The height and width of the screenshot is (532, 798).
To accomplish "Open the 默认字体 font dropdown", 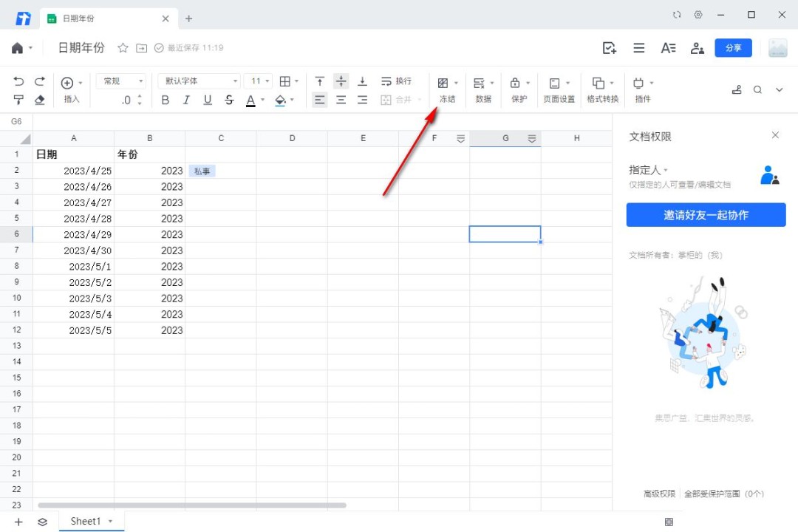I will click(x=199, y=81).
